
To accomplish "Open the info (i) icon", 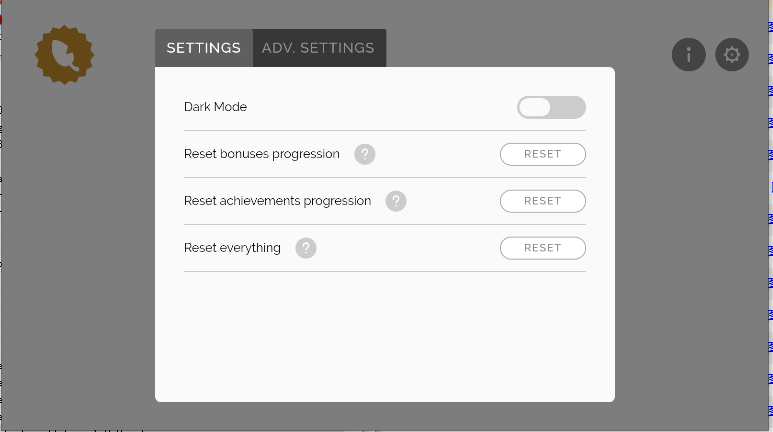I will click(x=688, y=55).
